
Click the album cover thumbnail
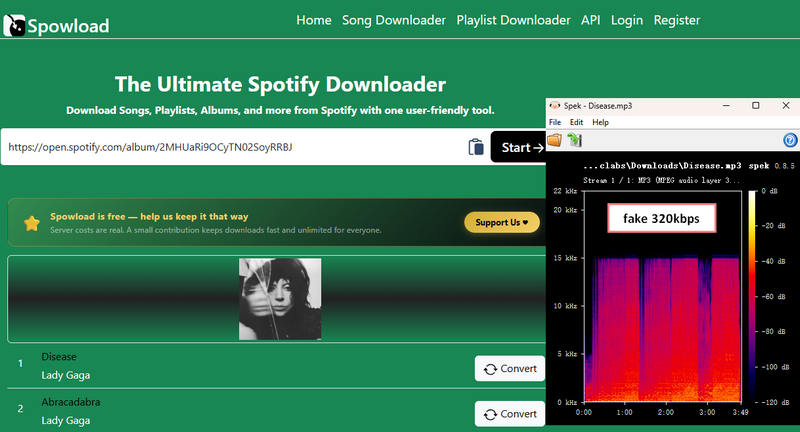pos(280,299)
